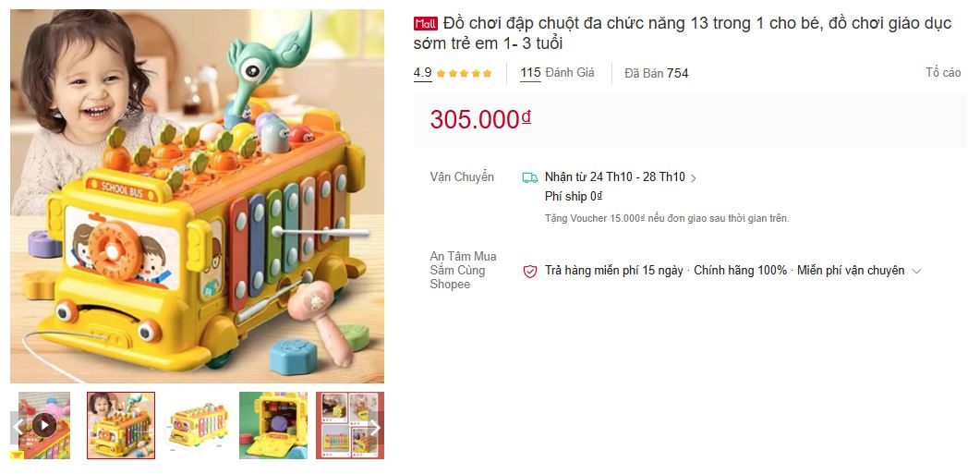This screenshot has height=474, width=980.
Task: Open the main product image
Action: (x=197, y=196)
